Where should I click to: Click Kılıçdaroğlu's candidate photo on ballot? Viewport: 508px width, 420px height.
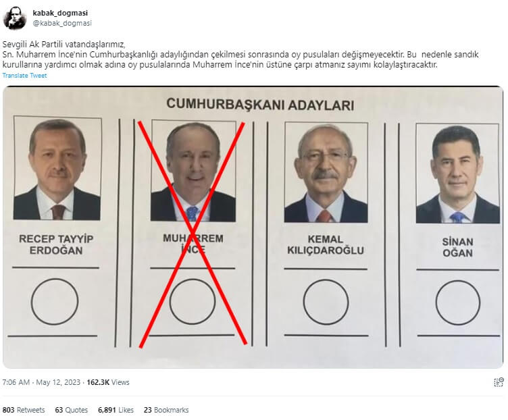326,172
